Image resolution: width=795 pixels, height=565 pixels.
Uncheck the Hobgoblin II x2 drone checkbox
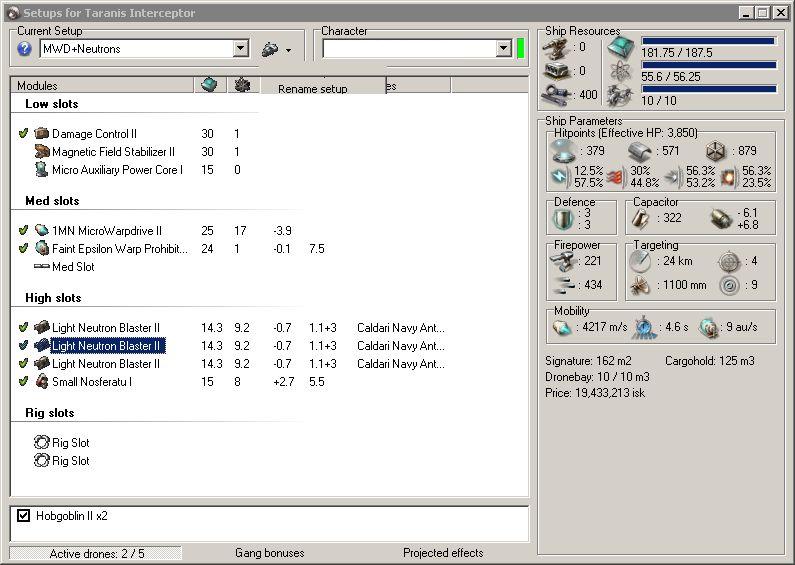[x=23, y=516]
